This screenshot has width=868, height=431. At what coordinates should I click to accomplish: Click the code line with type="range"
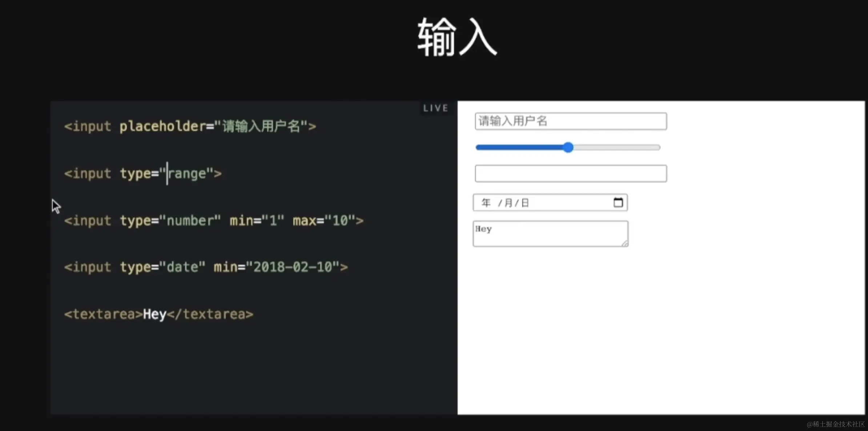[x=142, y=173]
